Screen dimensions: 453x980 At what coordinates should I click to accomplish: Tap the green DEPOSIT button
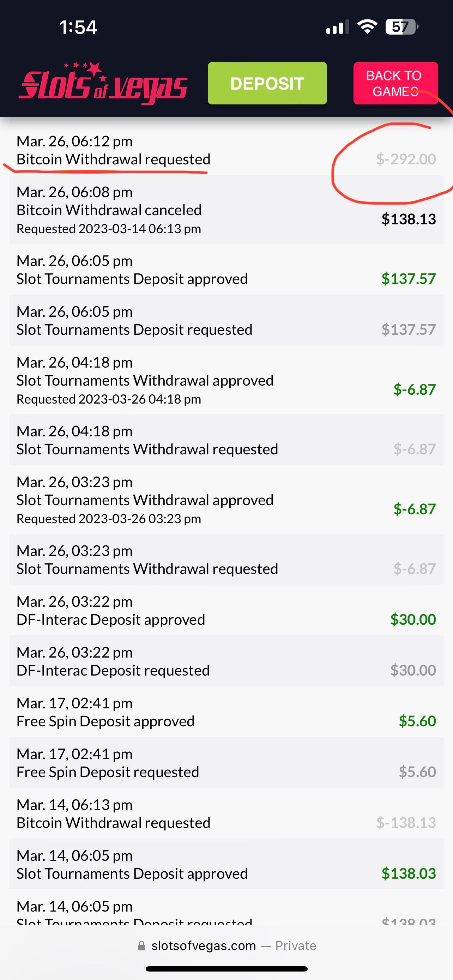pos(267,83)
